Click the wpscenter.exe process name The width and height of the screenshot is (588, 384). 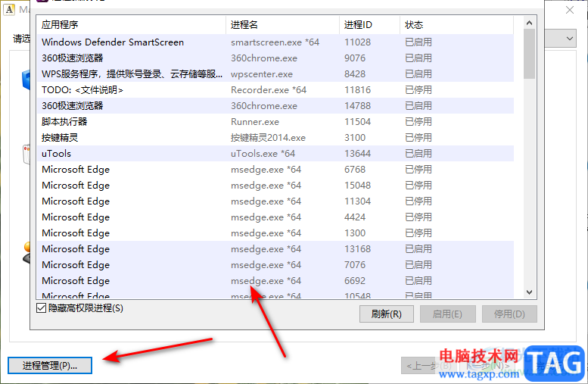(262, 74)
